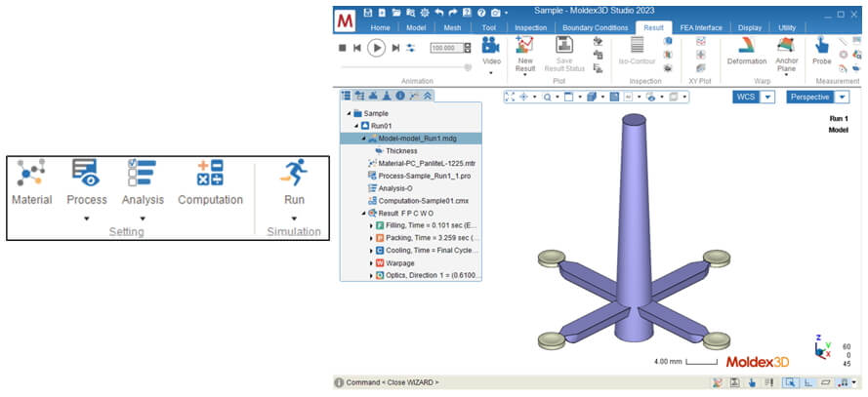Click the fit-to-window view icon
Image resolution: width=868 pixels, height=397 pixels.
pyautogui.click(x=510, y=97)
